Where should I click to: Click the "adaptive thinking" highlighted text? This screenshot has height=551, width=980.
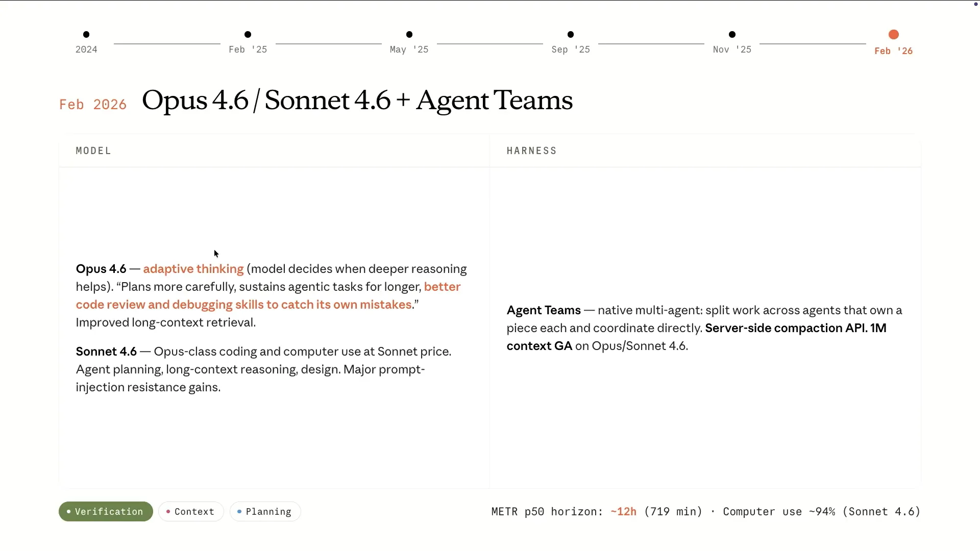coord(193,269)
